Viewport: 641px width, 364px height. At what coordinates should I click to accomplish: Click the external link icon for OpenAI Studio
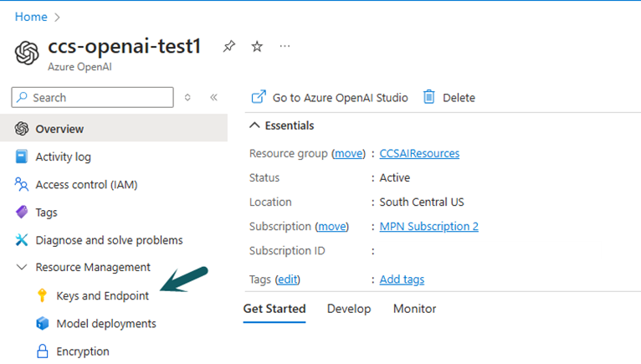[x=259, y=97]
